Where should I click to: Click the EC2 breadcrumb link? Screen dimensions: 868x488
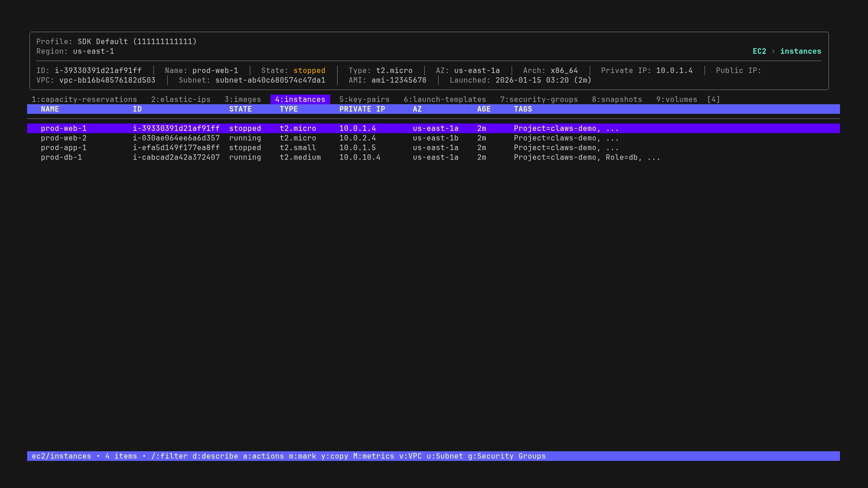point(759,51)
